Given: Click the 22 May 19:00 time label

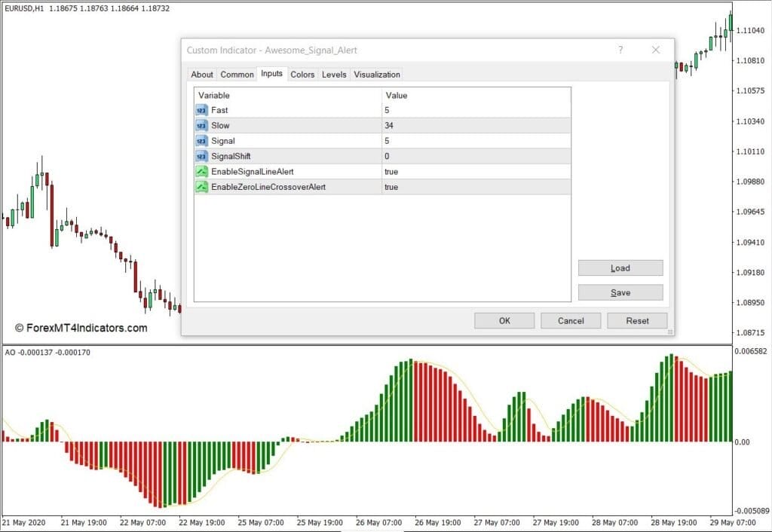Looking at the screenshot, I should coord(201,522).
